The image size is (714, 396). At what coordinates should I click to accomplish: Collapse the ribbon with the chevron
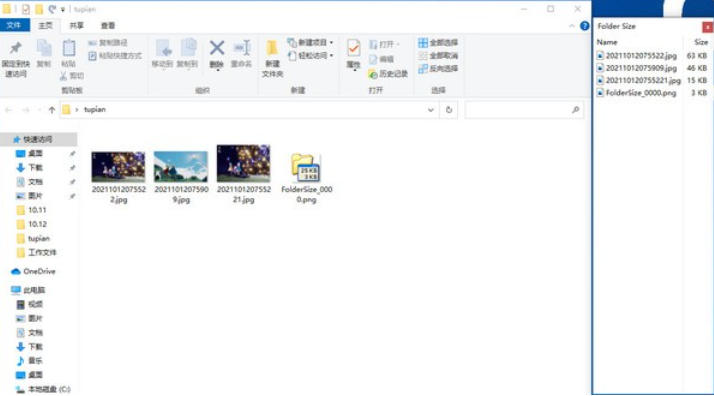pos(572,26)
